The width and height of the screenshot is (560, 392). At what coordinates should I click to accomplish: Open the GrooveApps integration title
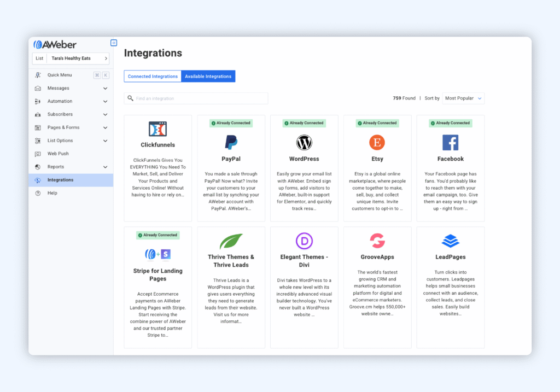(x=377, y=257)
